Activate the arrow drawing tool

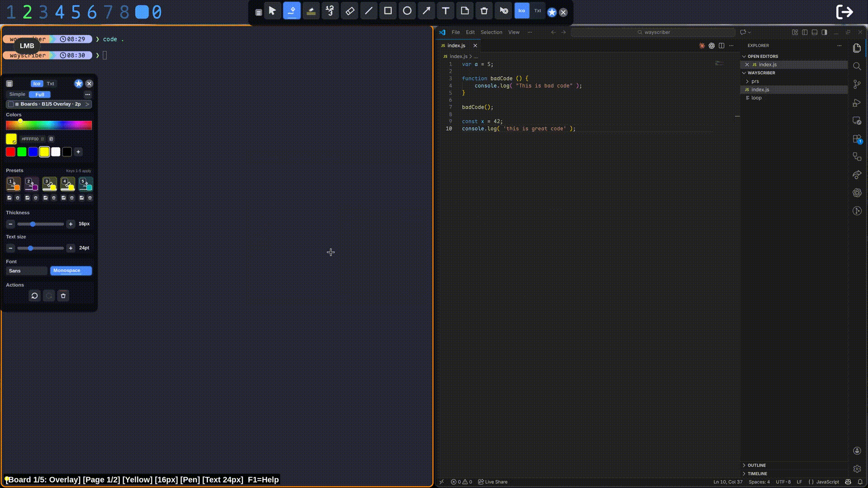pyautogui.click(x=426, y=11)
